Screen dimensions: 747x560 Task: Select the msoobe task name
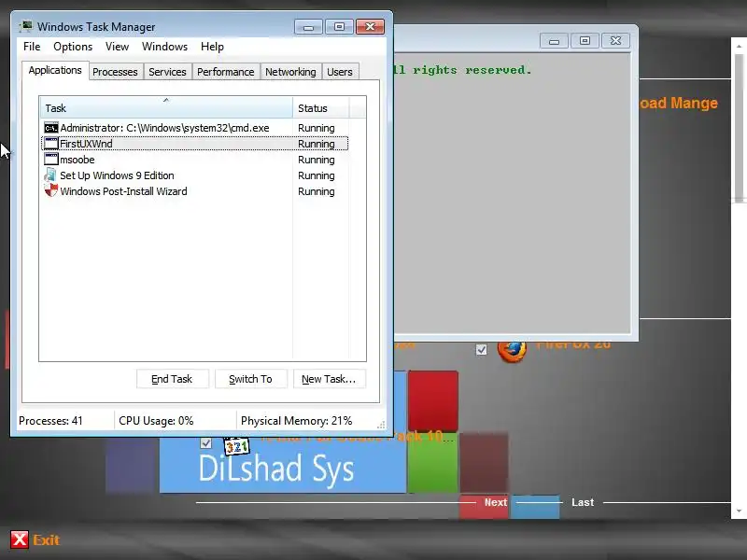coord(78,160)
